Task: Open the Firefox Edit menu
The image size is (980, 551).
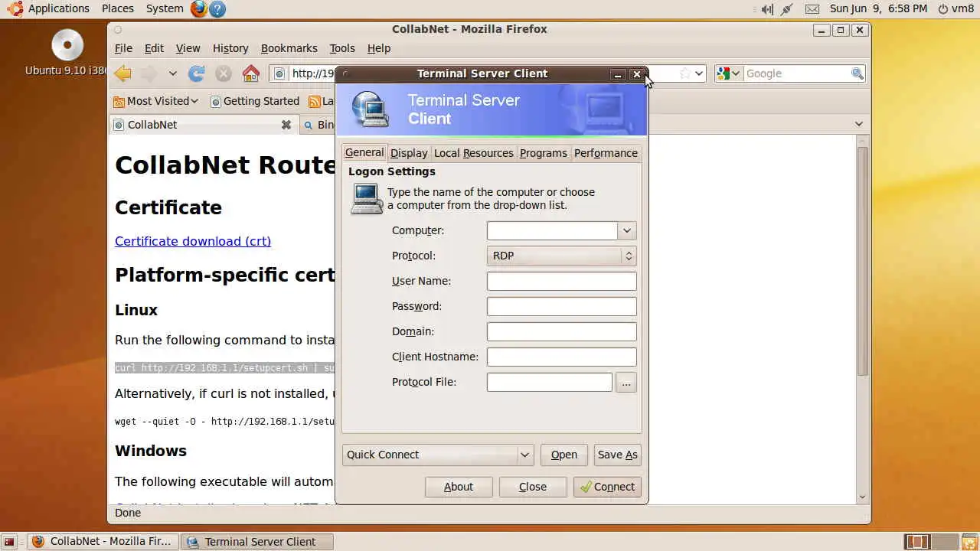Action: [154, 48]
